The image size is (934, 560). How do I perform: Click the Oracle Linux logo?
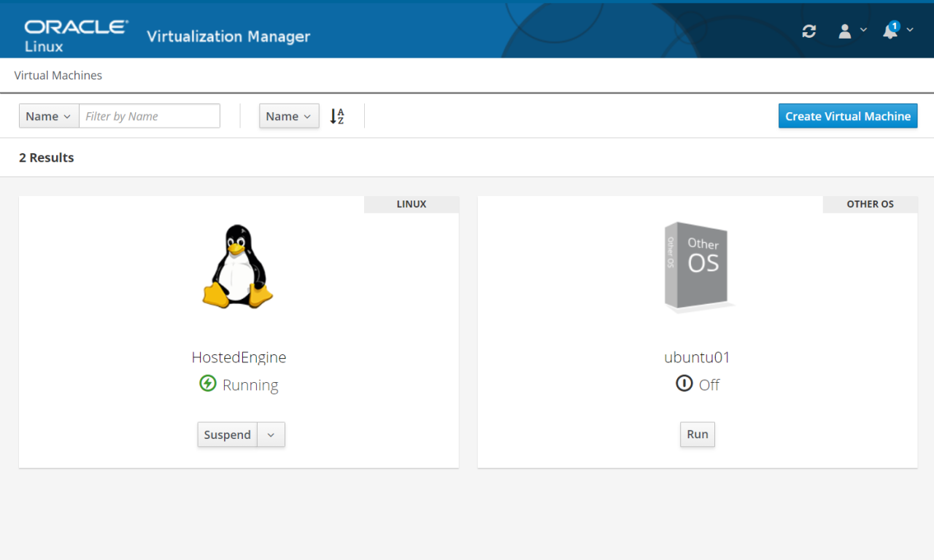pyautogui.click(x=76, y=35)
